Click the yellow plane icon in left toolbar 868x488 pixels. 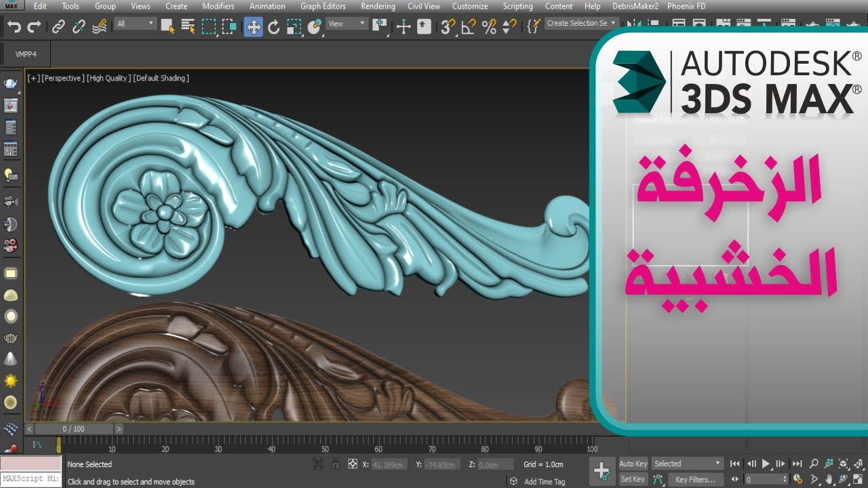point(10,274)
